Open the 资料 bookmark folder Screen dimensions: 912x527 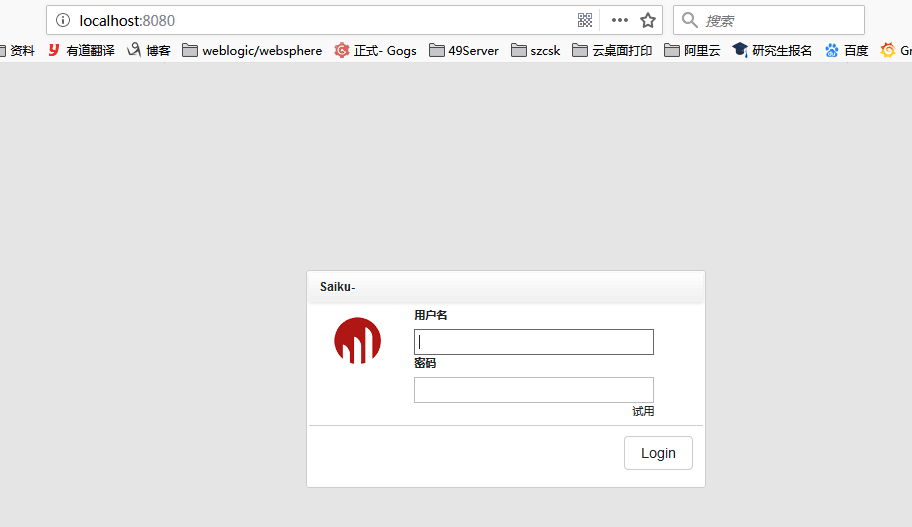17,51
